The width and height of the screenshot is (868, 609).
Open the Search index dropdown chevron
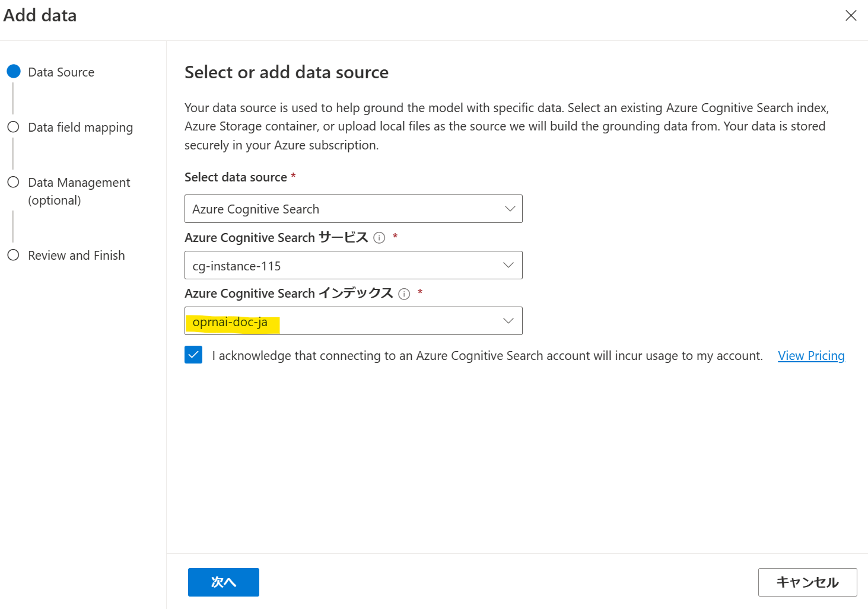(x=508, y=321)
